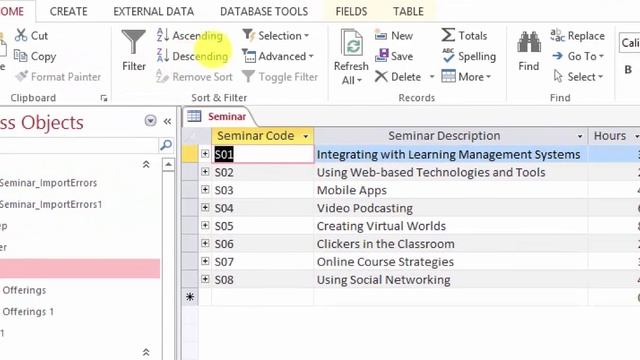The image size is (640, 360).
Task: Click the Seminar table tab icon
Action: pos(194,116)
